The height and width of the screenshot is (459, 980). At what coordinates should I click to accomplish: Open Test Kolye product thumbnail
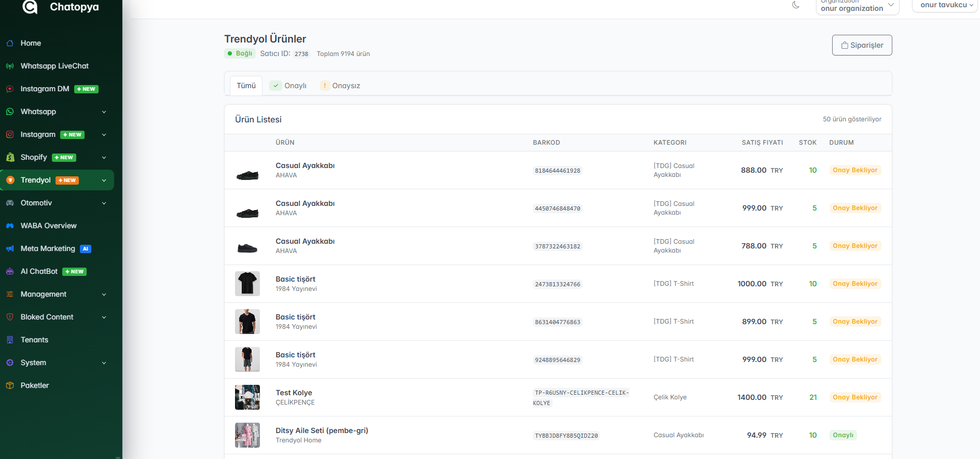coord(247,397)
